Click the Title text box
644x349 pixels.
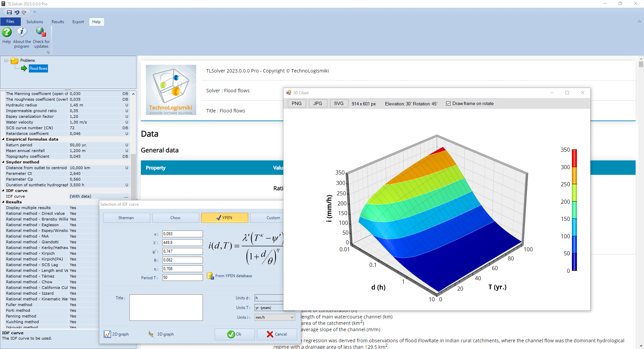point(166,307)
